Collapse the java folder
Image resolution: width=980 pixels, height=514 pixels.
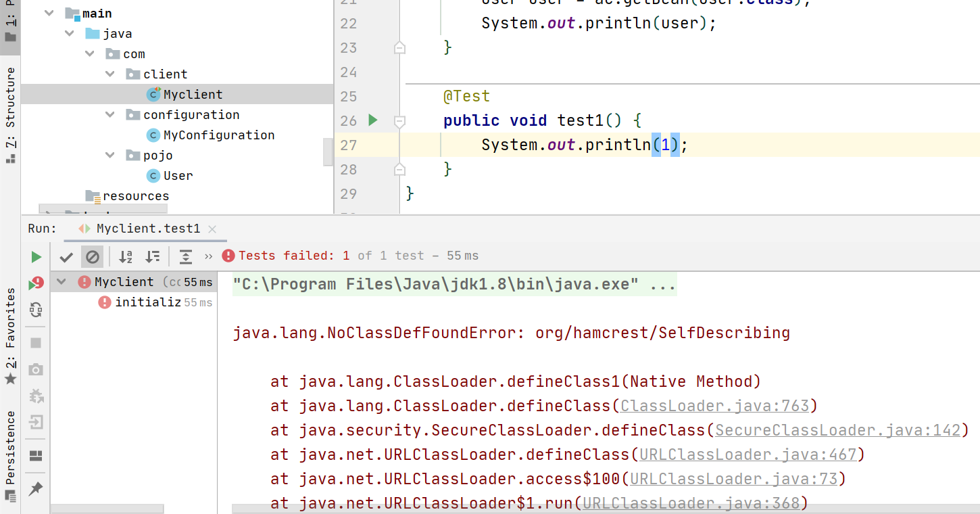tap(69, 34)
